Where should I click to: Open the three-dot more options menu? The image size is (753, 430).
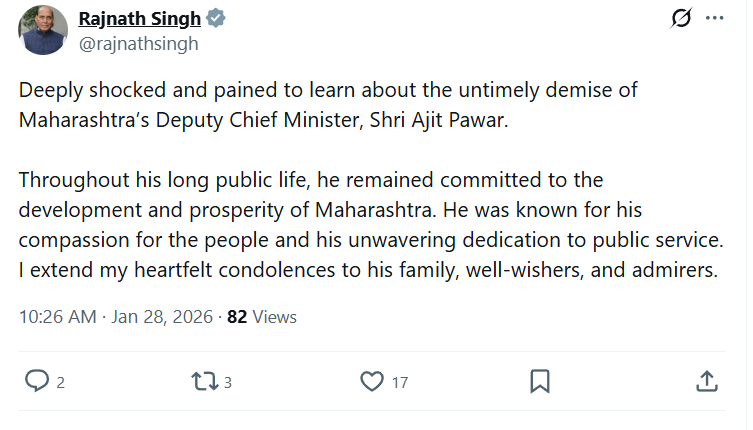click(714, 19)
